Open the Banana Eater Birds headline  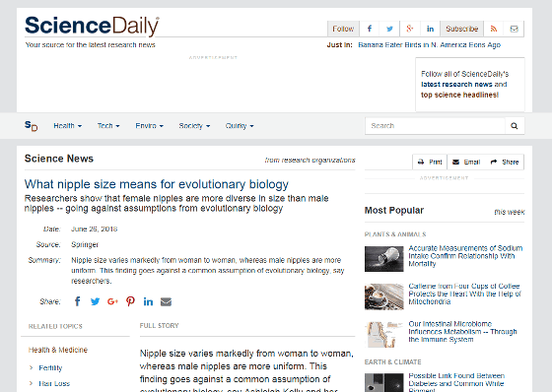click(429, 45)
